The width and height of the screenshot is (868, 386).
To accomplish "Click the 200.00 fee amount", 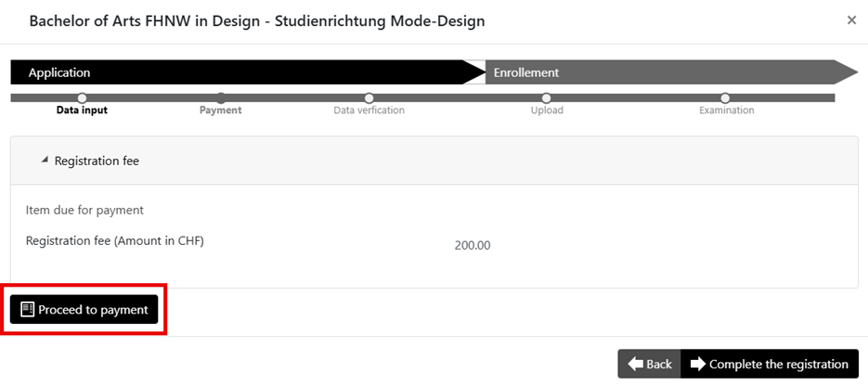I will tap(473, 246).
